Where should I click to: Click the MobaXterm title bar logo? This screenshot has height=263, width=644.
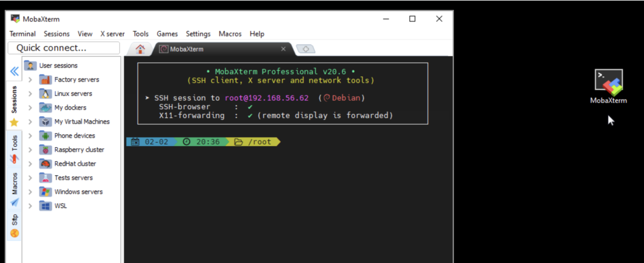[x=15, y=19]
